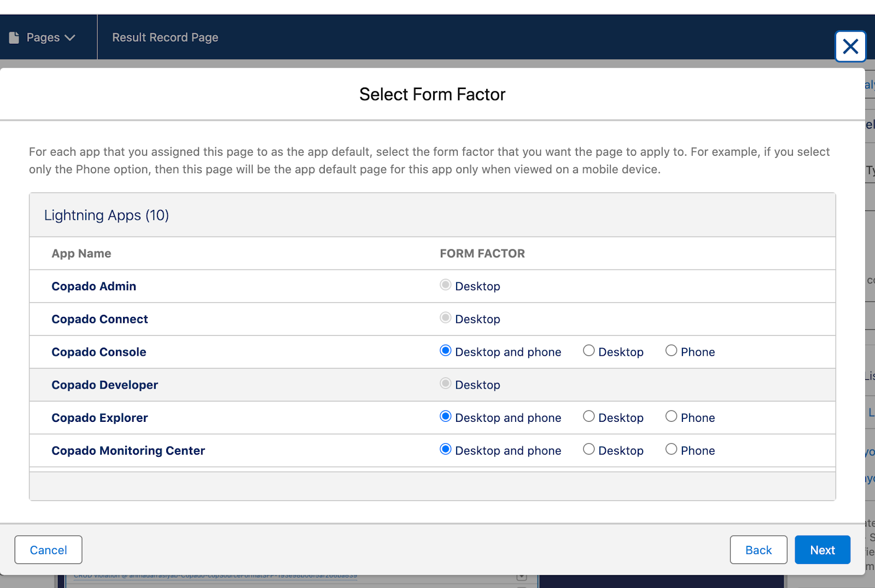Proceed with the Next button
Screen dimensions: 875x588
click(x=822, y=550)
